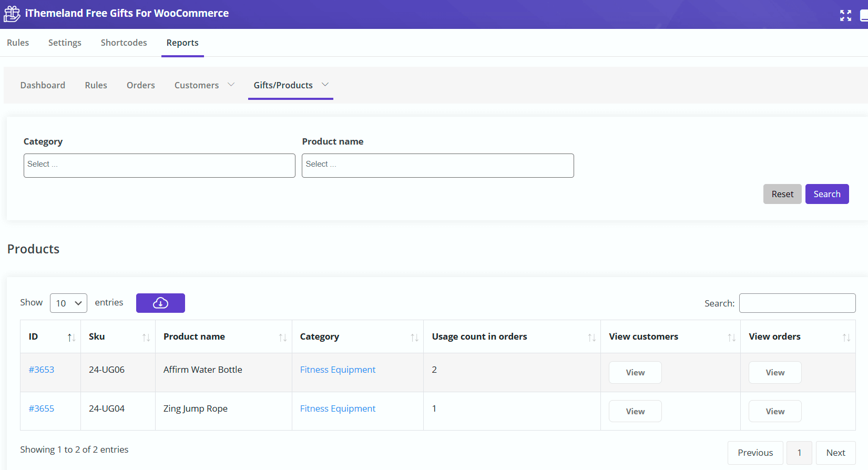Screen dimensions: 868x470
Task: Open the Category select dropdown
Action: coord(159,166)
